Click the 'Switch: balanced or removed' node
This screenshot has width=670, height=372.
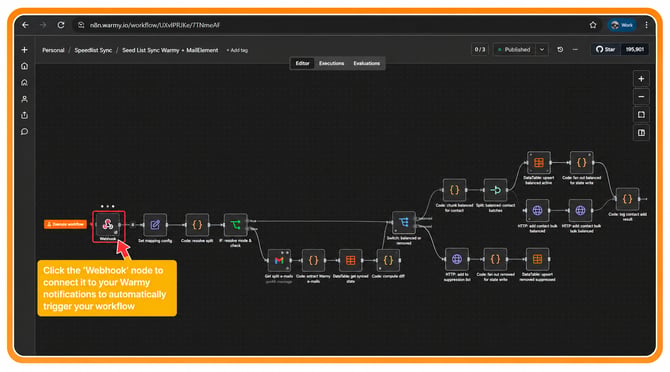[x=403, y=222]
